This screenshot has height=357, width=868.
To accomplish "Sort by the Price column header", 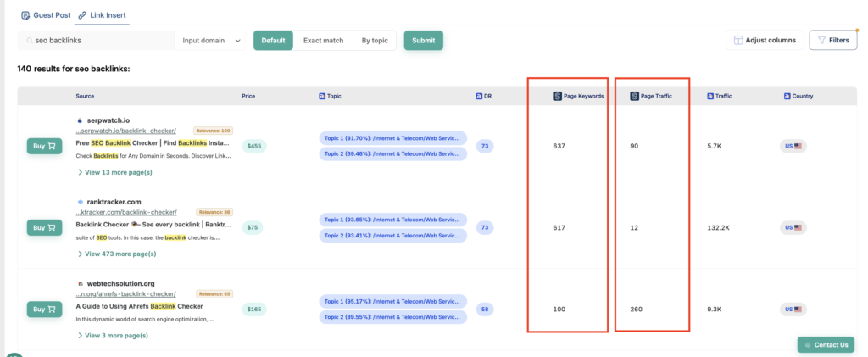I will pyautogui.click(x=248, y=96).
